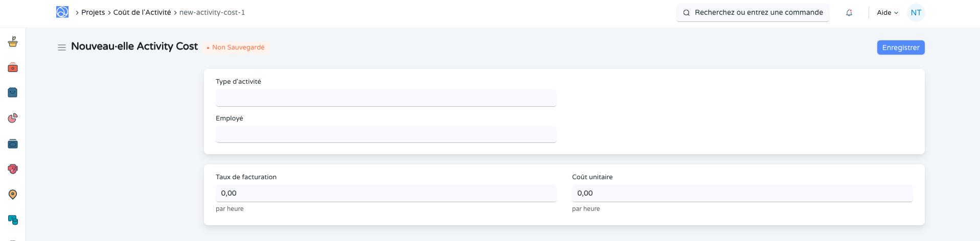
Task: Open the orange map pin sidebar icon
Action: tap(13, 195)
